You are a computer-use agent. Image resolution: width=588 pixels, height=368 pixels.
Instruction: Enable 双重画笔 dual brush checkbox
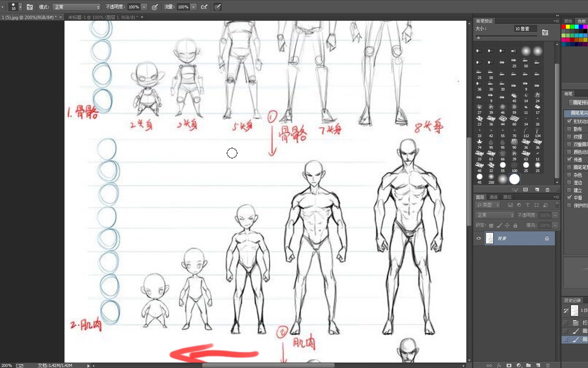coord(569,144)
